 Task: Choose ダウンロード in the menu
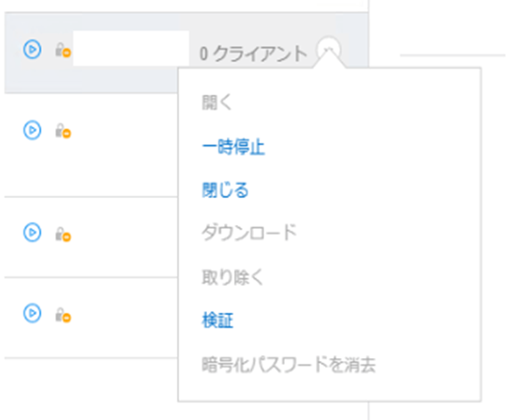click(249, 232)
